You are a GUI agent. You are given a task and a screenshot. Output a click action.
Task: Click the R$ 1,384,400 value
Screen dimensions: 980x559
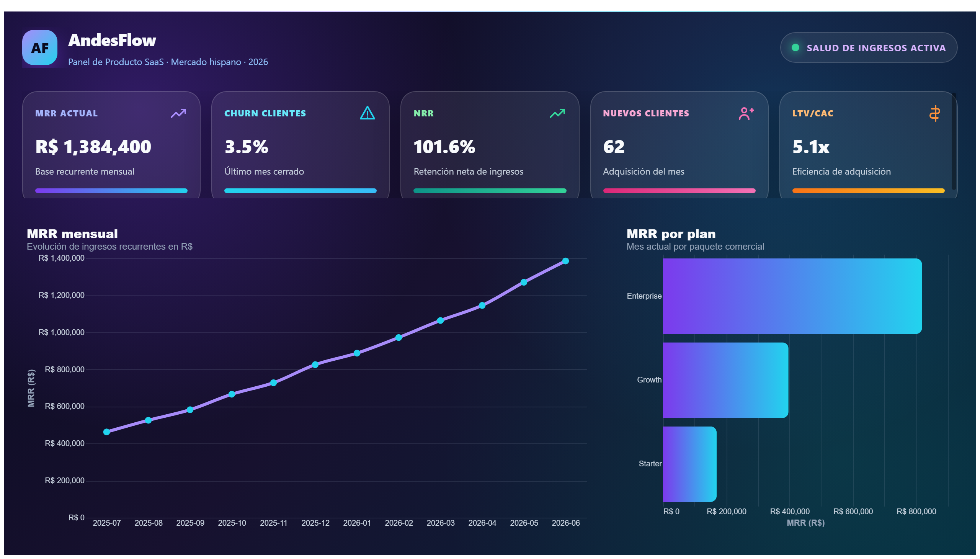point(93,147)
